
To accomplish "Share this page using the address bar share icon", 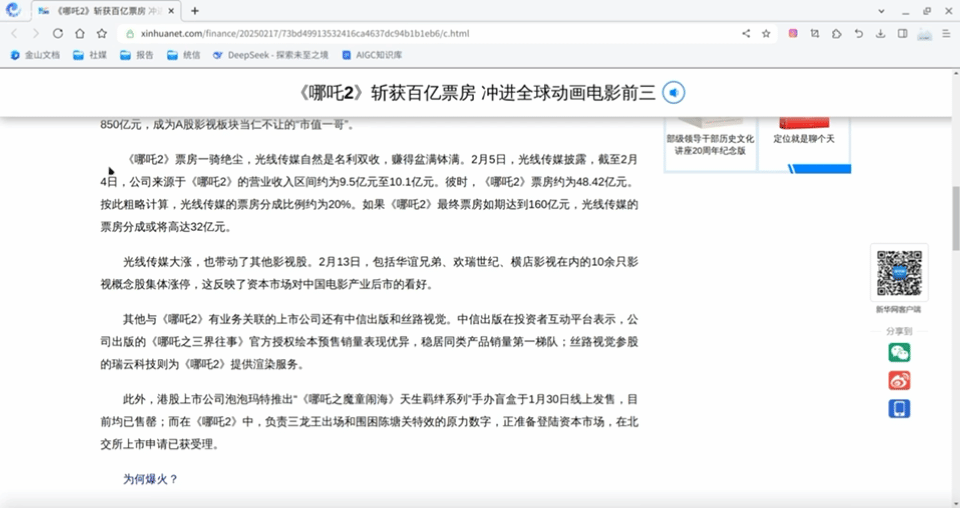I will [x=746, y=34].
